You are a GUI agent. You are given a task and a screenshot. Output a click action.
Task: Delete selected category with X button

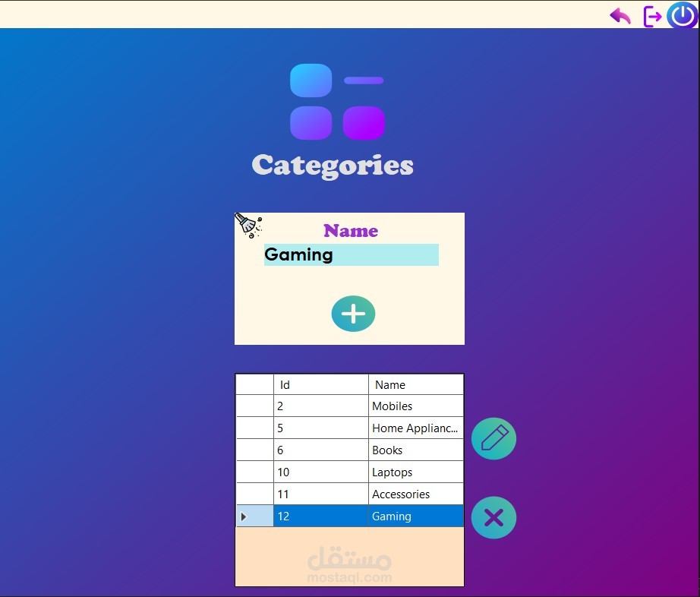point(493,517)
